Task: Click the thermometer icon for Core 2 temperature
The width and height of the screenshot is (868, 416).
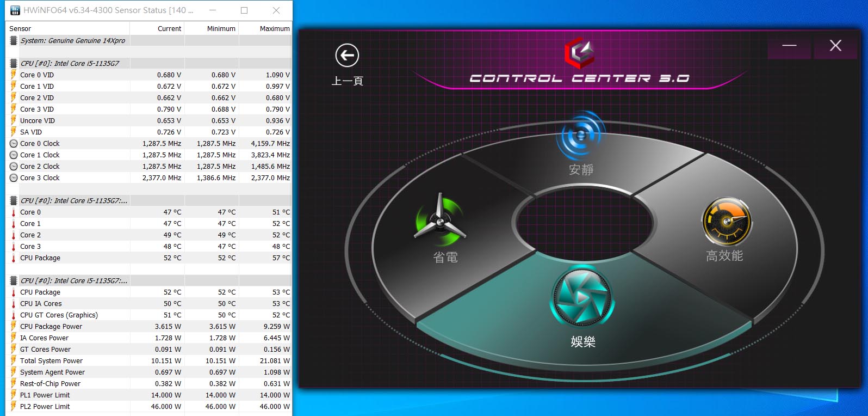Action: (14, 235)
